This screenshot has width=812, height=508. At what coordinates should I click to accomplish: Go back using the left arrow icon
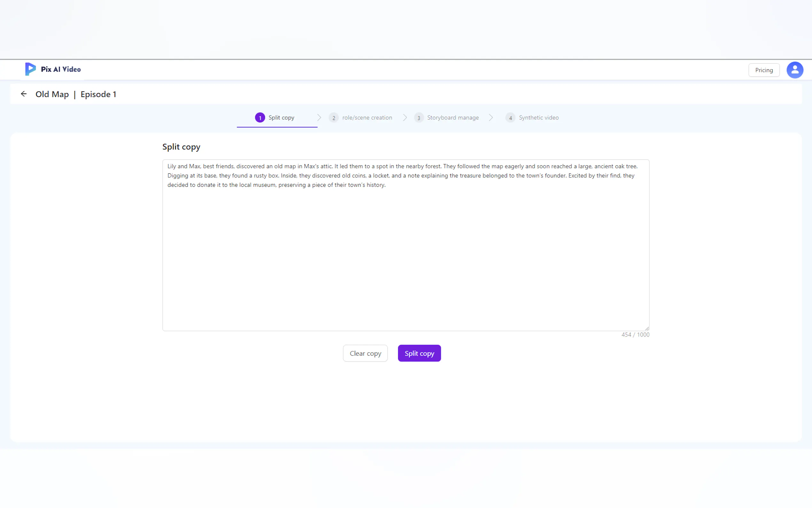24,94
